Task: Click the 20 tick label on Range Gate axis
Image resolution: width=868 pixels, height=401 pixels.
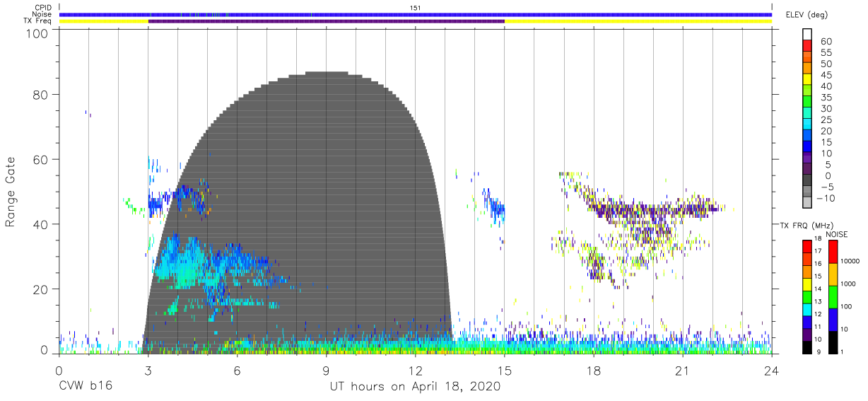Action: click(40, 289)
